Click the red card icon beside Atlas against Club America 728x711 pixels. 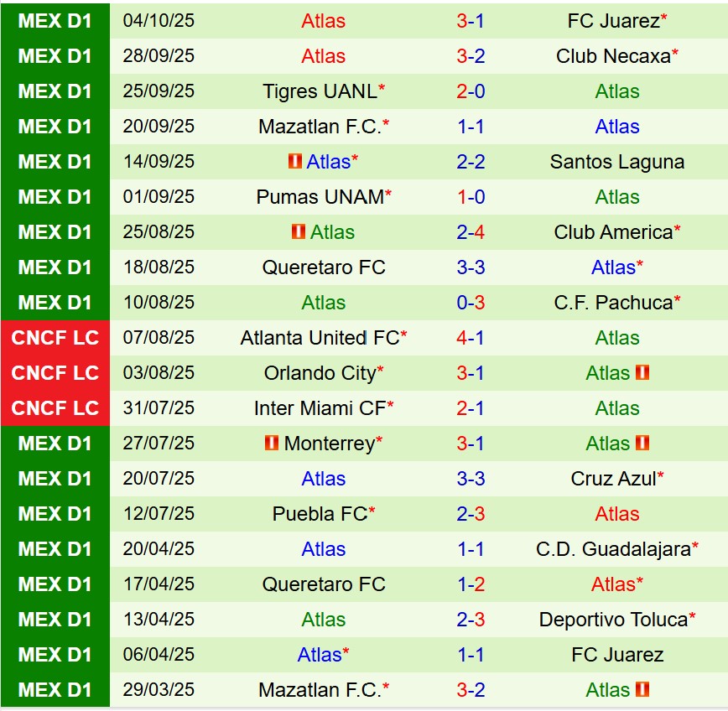point(299,232)
